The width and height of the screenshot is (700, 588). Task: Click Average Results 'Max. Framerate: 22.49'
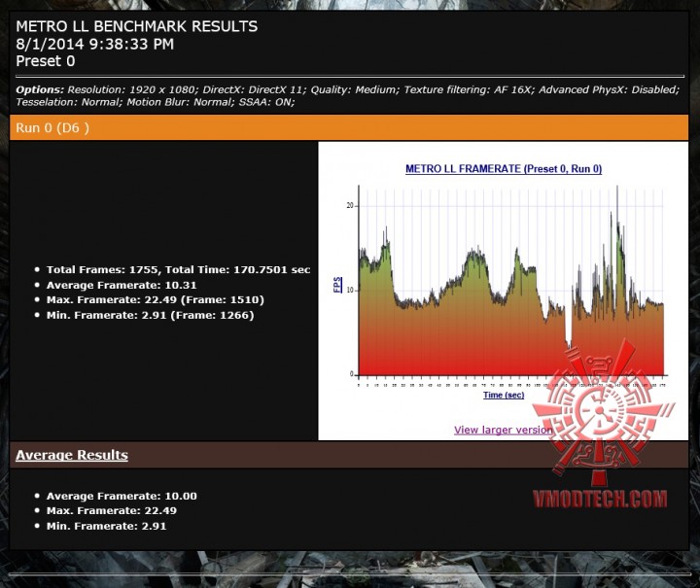point(112,511)
